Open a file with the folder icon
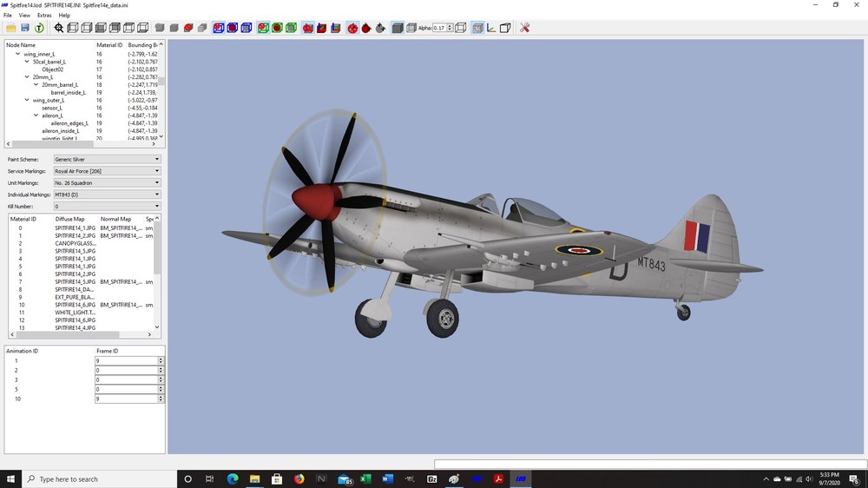This screenshot has height=488, width=868. tap(11, 28)
